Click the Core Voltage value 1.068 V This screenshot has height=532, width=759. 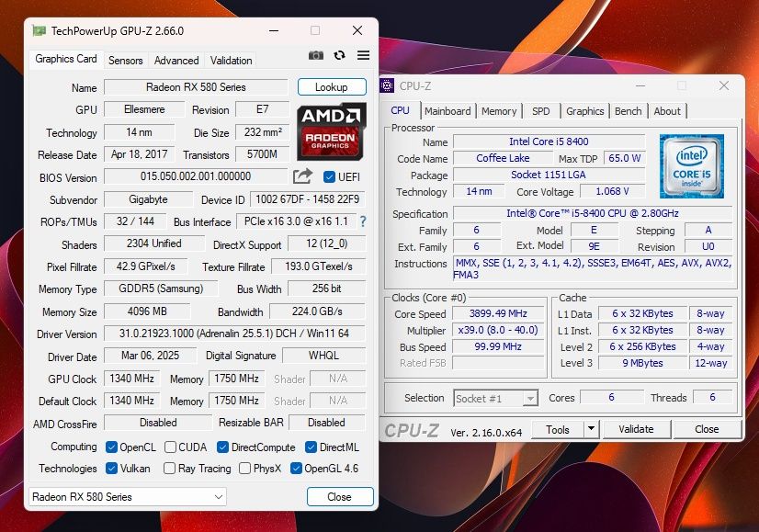[x=612, y=191]
